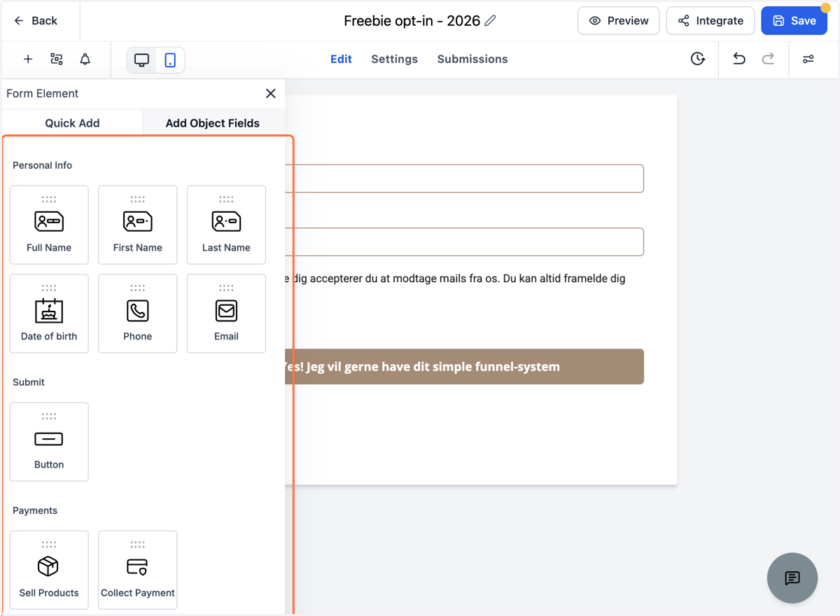
Task: Add the Sell Products element
Action: coord(49,570)
